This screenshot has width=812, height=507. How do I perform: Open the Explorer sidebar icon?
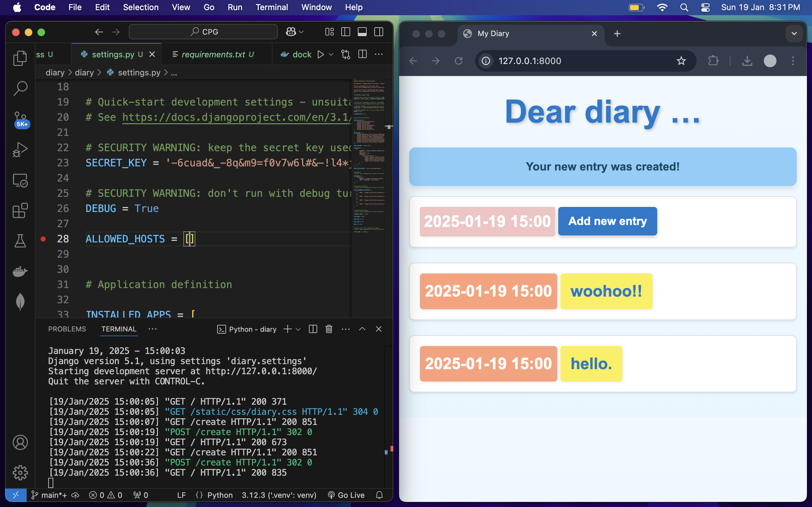20,58
